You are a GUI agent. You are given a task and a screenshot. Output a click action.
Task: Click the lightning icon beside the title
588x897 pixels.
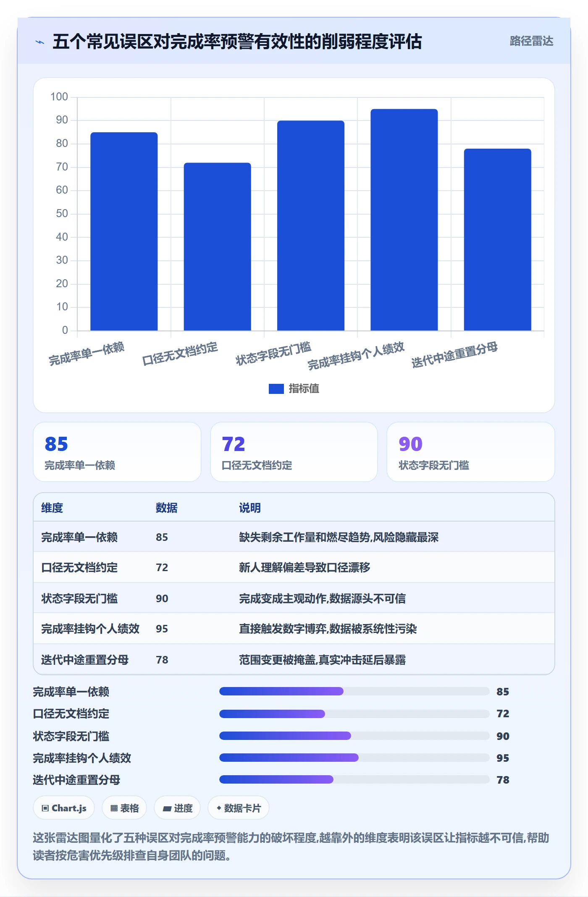click(x=40, y=42)
